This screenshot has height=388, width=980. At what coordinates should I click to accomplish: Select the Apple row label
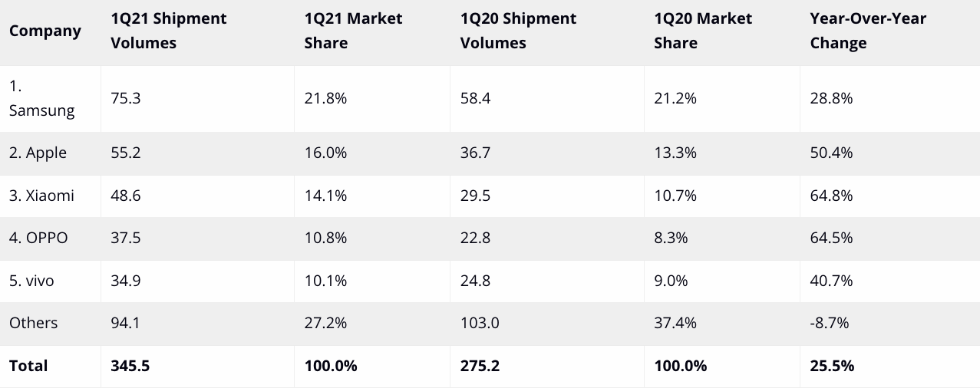[38, 153]
